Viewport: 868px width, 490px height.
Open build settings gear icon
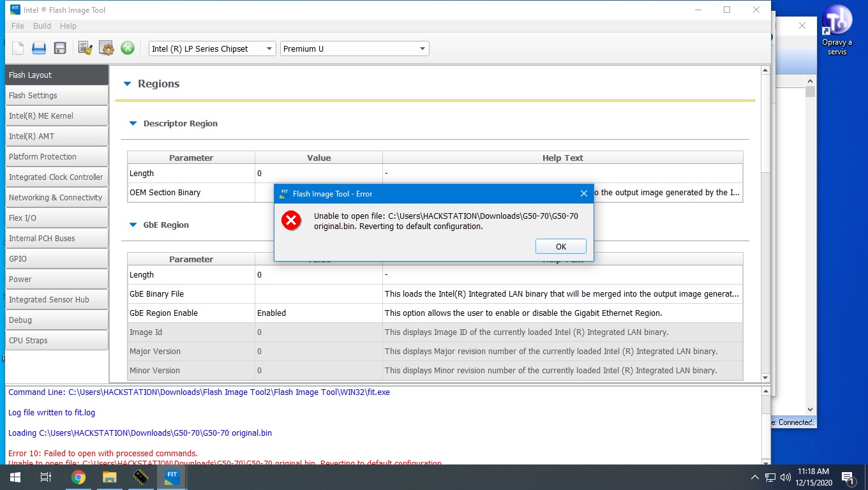107,48
